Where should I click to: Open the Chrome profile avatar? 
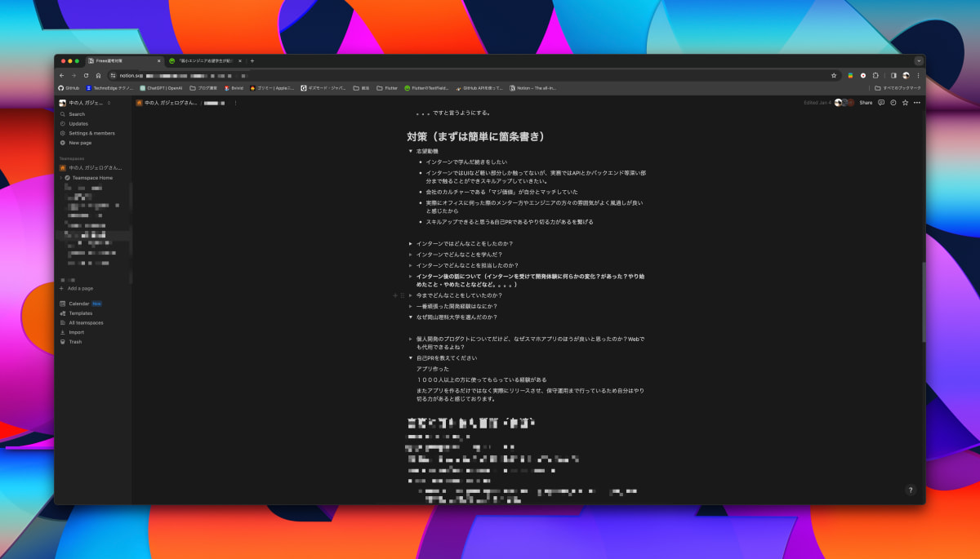pyautogui.click(x=906, y=75)
